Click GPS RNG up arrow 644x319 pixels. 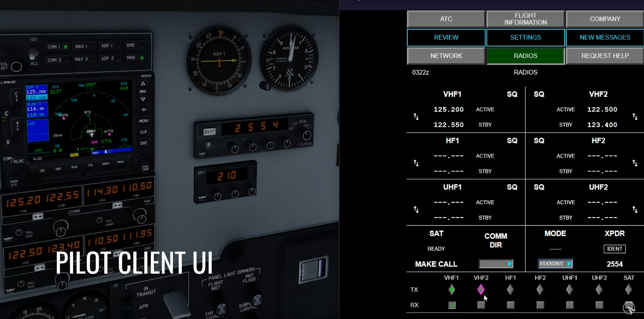tap(143, 84)
